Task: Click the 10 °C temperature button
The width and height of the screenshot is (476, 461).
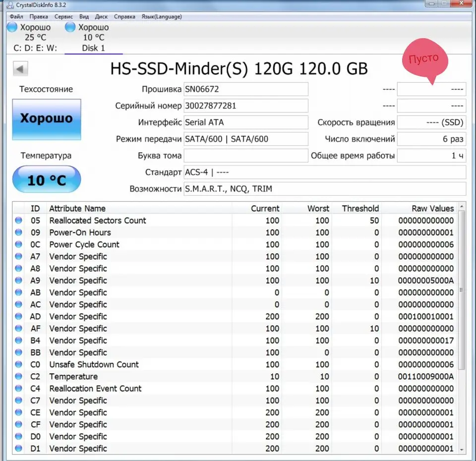Action: click(x=47, y=179)
